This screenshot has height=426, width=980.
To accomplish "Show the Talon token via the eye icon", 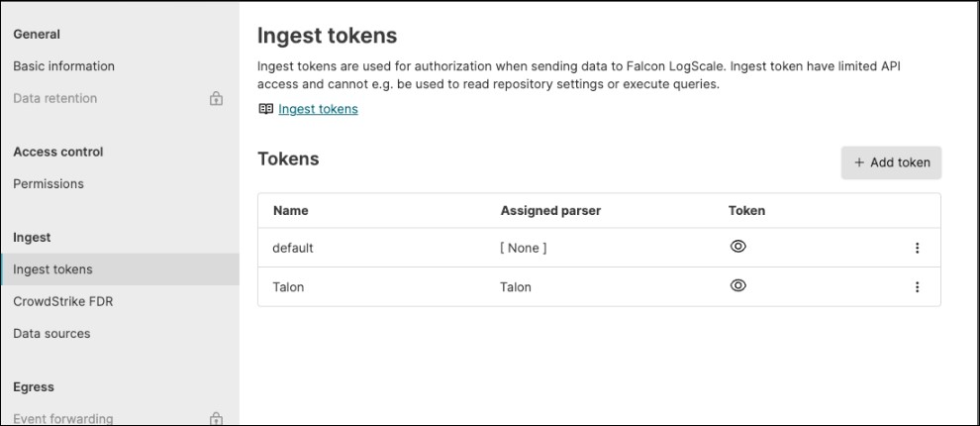I will [x=737, y=285].
